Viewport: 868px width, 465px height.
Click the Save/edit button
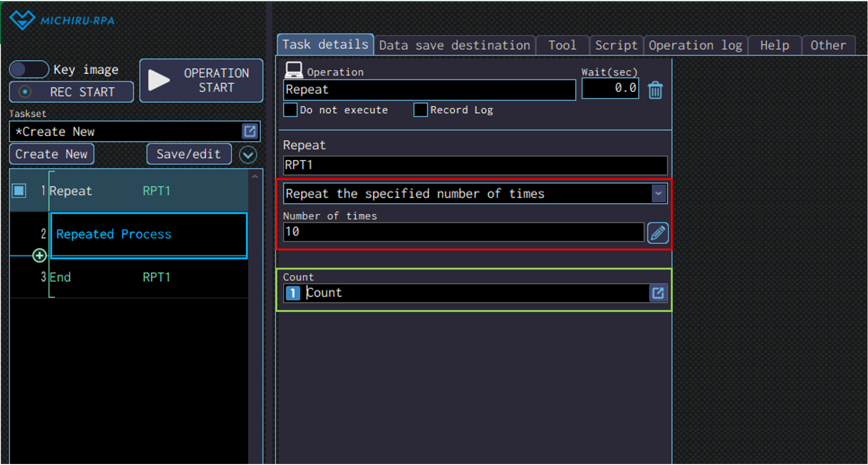(188, 154)
